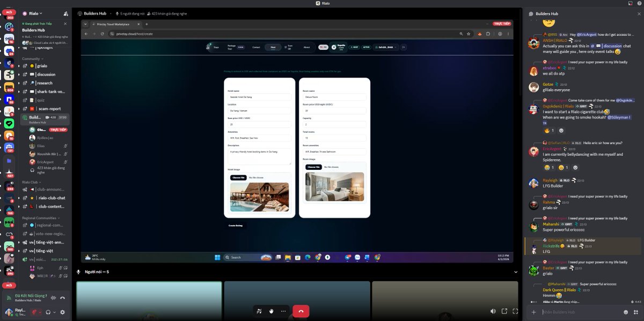Click the first speaker video tile
644x321 pixels.
click(149, 301)
